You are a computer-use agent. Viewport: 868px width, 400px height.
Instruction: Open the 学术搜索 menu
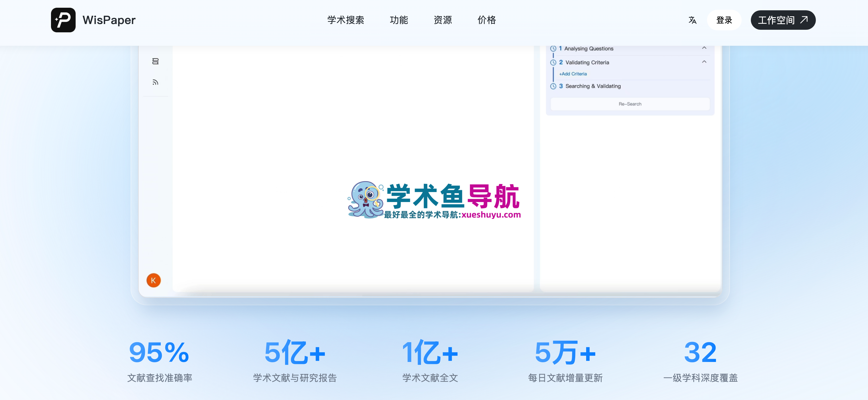[x=346, y=20]
